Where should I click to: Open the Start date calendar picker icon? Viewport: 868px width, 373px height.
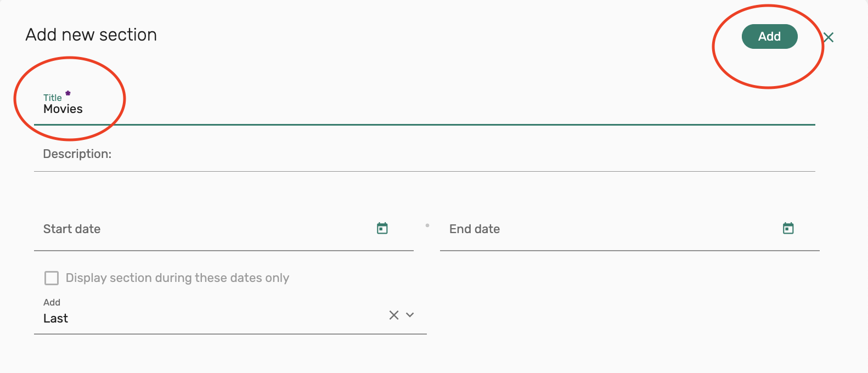pos(382,228)
